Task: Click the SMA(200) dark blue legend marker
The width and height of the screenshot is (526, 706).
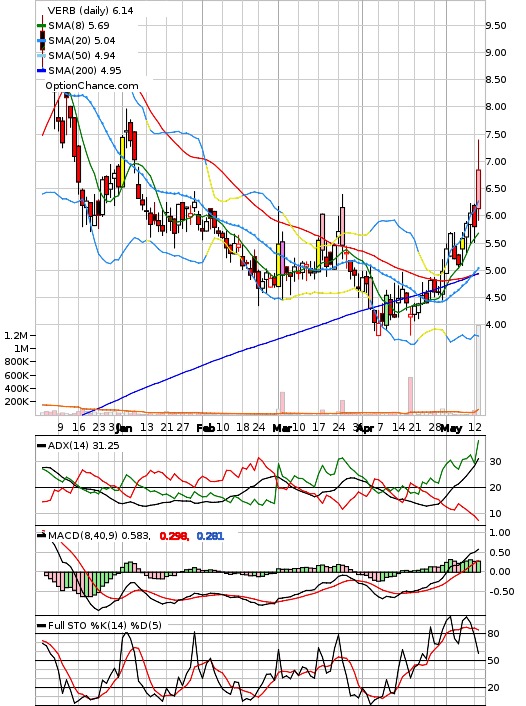Action: coord(41,71)
